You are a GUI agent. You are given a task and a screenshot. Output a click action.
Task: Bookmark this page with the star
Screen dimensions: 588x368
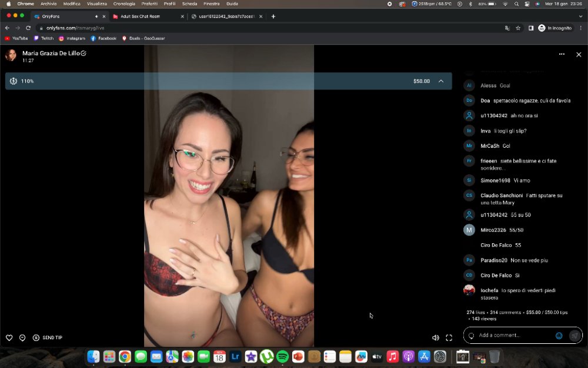coord(518,28)
